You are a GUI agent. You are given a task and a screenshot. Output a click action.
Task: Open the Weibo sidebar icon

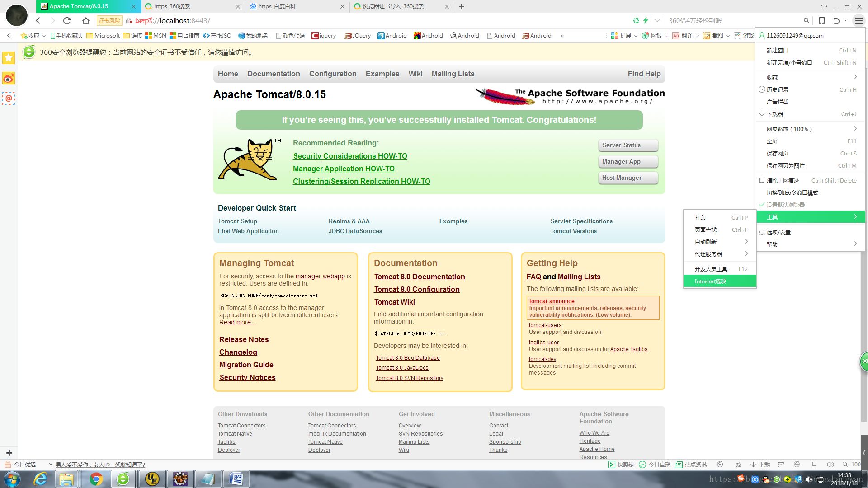(9, 79)
